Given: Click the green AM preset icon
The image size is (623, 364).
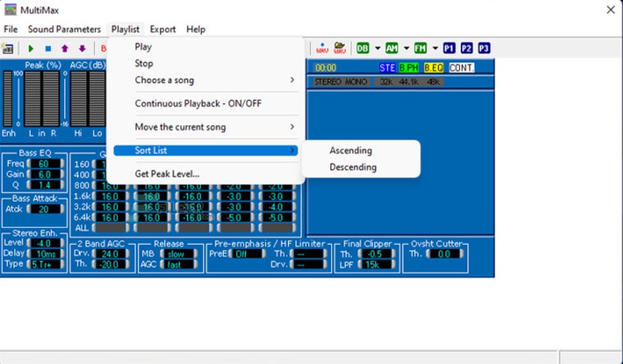Looking at the screenshot, I should coord(392,48).
